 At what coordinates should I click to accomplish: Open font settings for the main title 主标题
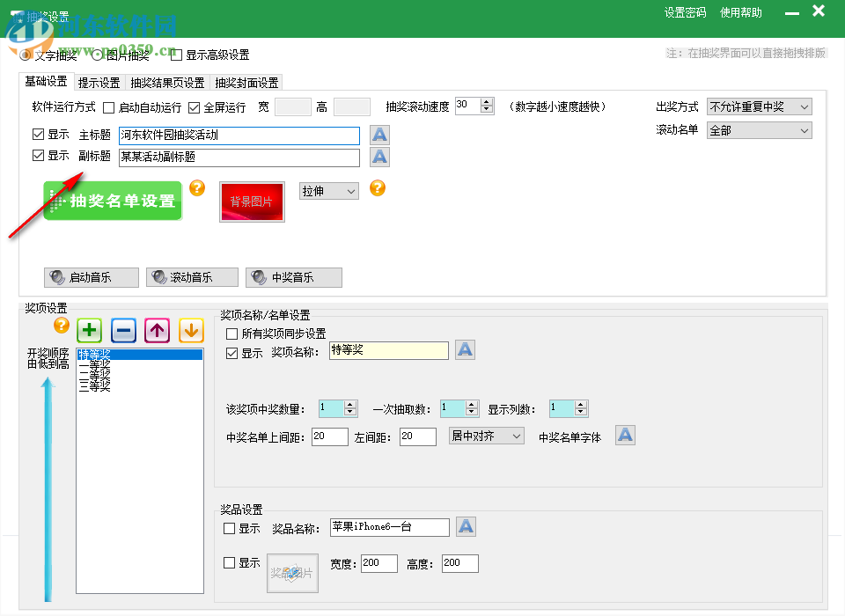[x=378, y=135]
